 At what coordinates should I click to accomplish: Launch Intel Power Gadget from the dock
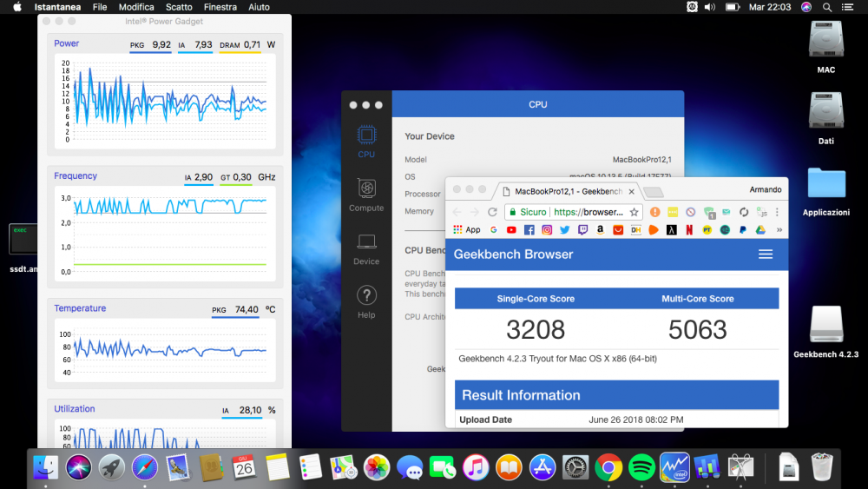[674, 467]
